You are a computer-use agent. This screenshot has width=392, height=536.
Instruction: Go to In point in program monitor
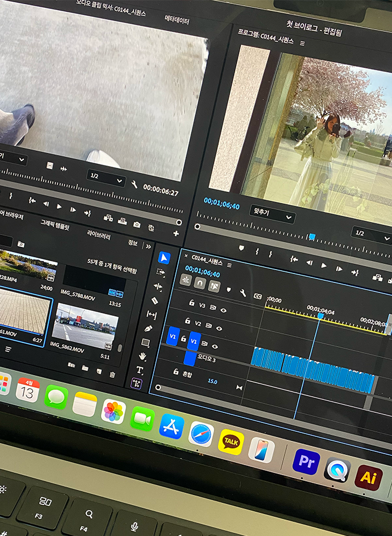[293, 259]
